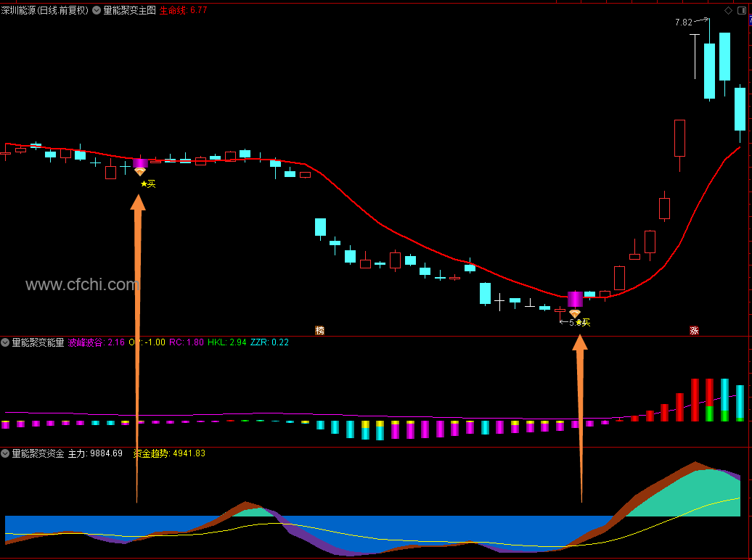Click the first purple buy-signal candle
752x560 pixels.
(141, 163)
